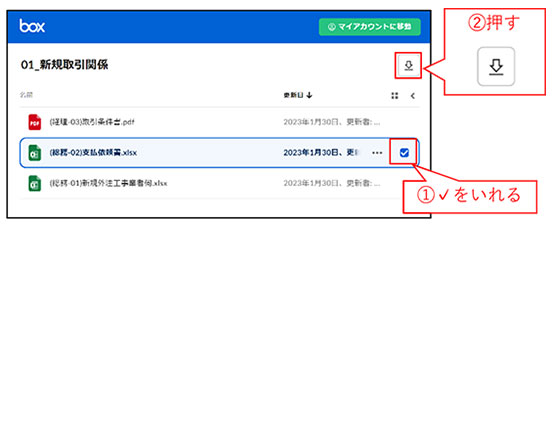The width and height of the screenshot is (553, 431).
Task: Open the more options ellipsis on selected row
Action: point(377,153)
